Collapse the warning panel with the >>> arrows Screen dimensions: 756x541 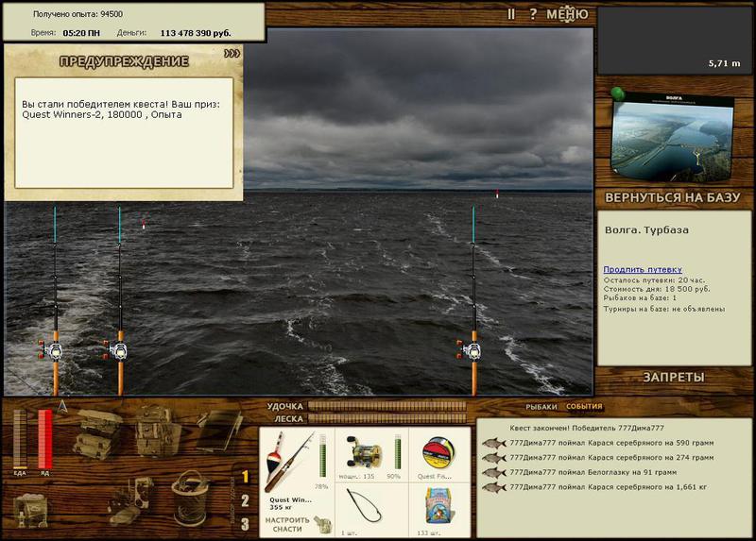click(x=232, y=53)
